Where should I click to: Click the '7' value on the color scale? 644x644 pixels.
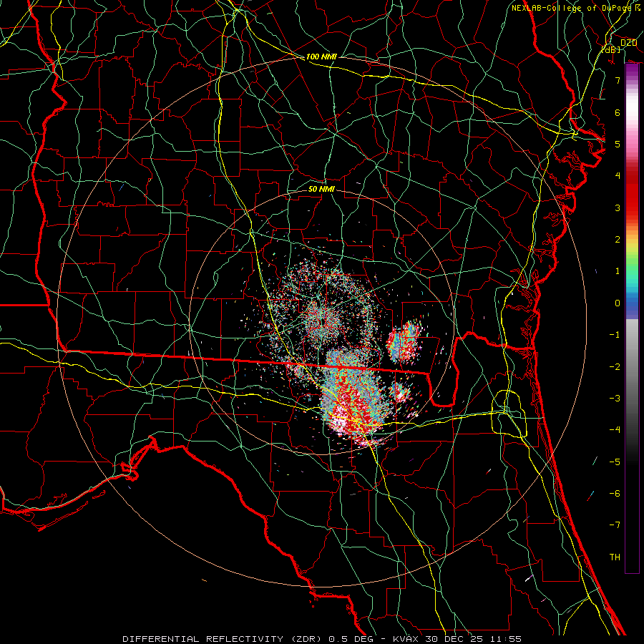tap(618, 80)
